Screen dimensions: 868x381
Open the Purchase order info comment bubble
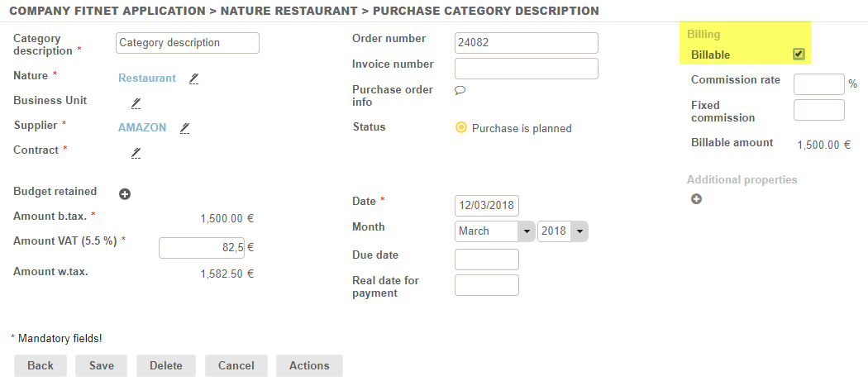460,90
